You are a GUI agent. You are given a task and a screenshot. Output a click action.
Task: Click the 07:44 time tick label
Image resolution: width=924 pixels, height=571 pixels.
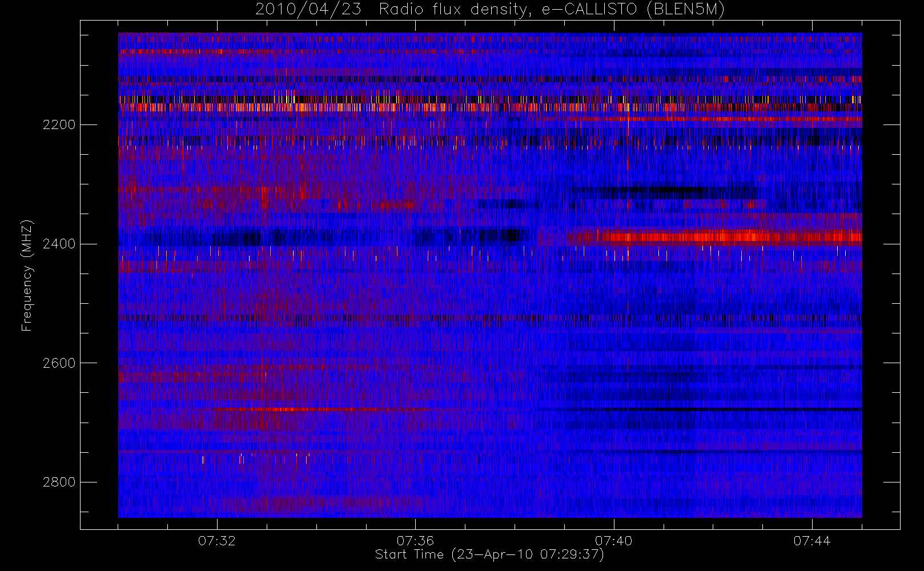[812, 541]
